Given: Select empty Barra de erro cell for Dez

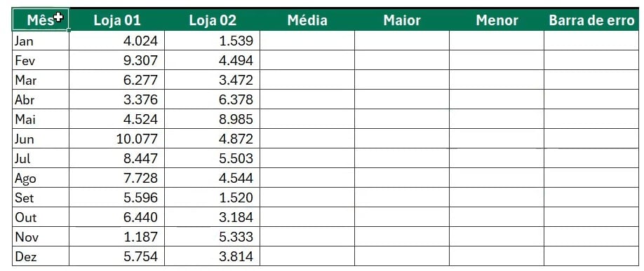Looking at the screenshot, I should tap(591, 256).
